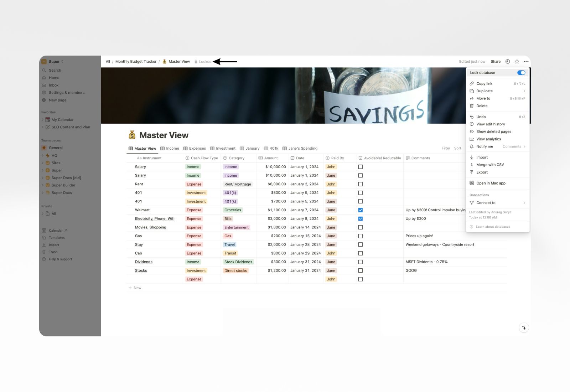
Task: Star this page as favorite
Action: click(x=517, y=61)
